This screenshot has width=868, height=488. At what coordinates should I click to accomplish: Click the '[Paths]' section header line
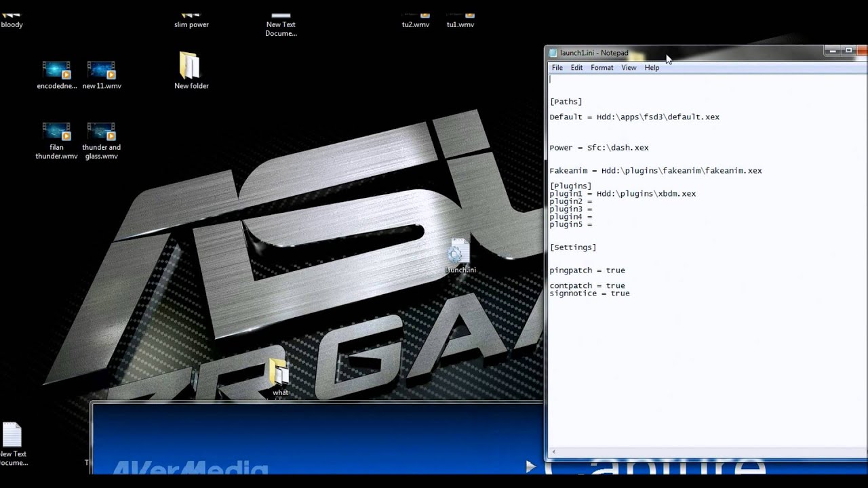(566, 102)
